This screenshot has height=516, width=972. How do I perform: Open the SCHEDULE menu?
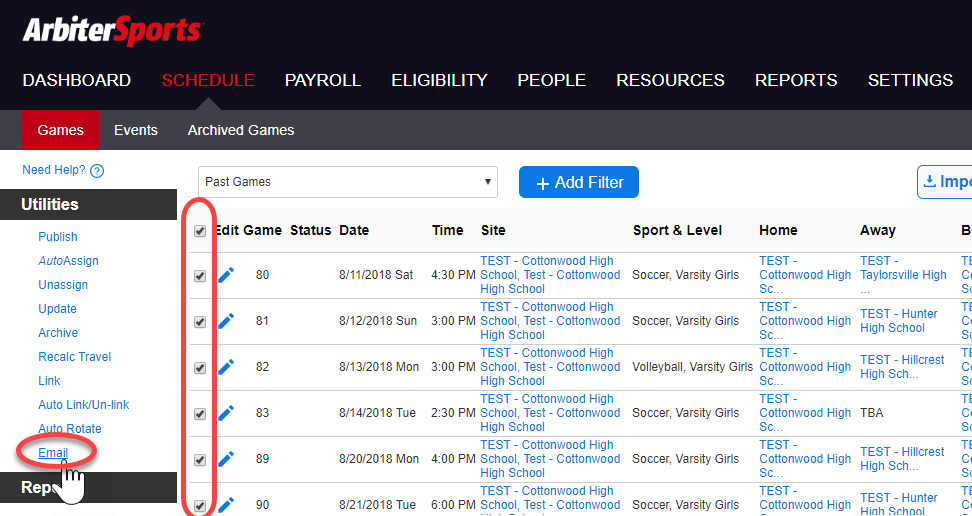pos(208,80)
